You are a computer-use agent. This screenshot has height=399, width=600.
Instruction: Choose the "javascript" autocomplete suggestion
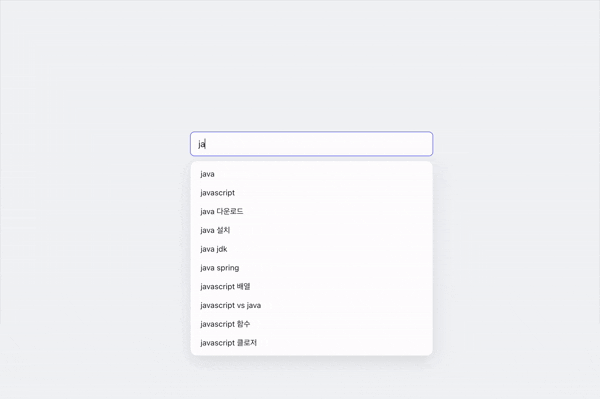click(311, 193)
